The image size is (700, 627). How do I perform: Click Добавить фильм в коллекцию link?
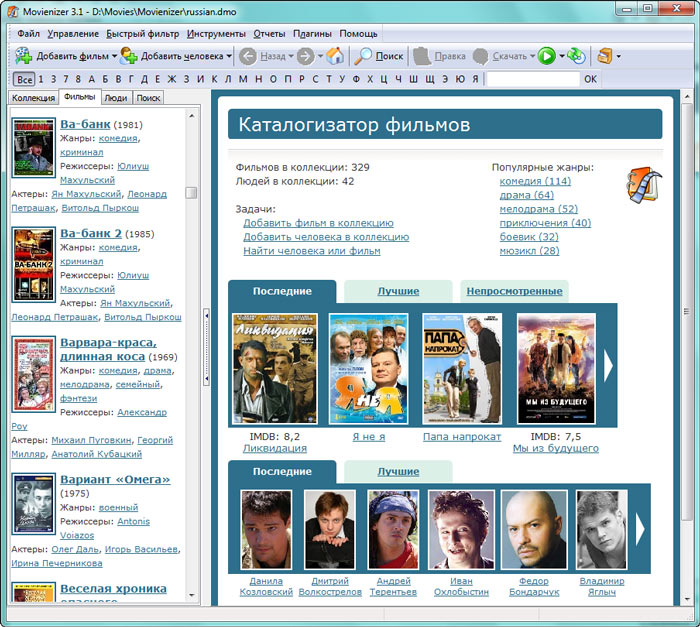(318, 223)
